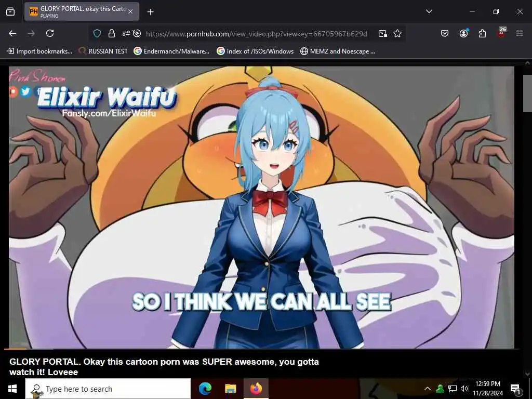Toggle picture-in-picture from address bar

383,33
